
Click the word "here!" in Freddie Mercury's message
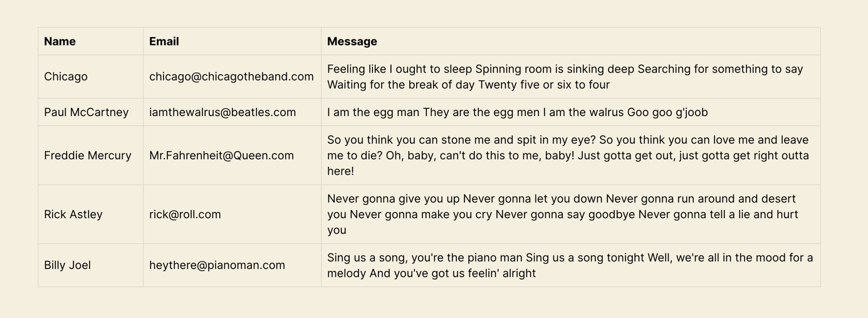pyautogui.click(x=341, y=171)
